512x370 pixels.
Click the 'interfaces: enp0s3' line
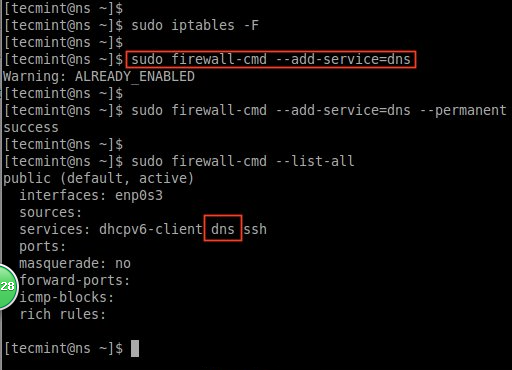pyautogui.click(x=91, y=195)
